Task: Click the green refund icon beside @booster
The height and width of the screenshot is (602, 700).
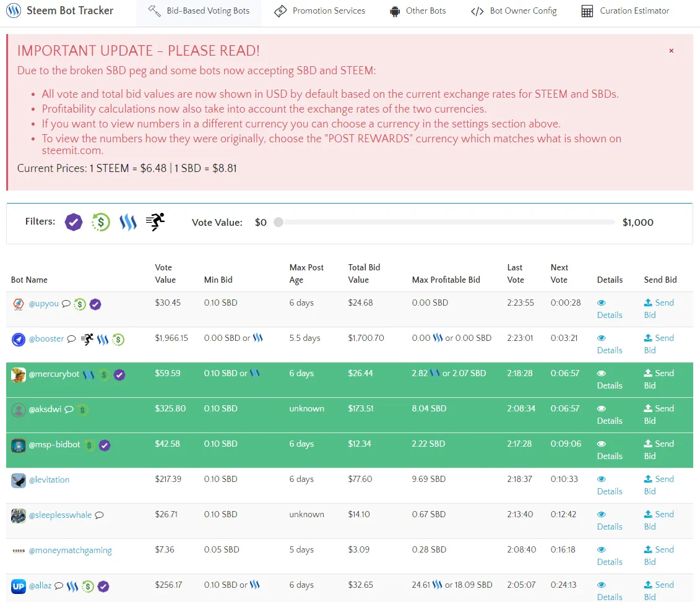Action: [118, 340]
